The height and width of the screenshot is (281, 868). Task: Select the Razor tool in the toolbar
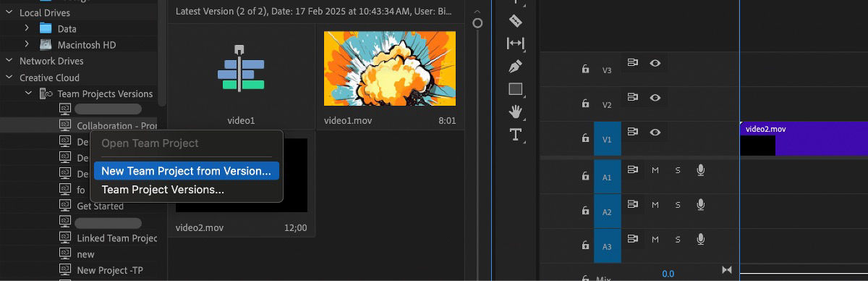(x=515, y=20)
